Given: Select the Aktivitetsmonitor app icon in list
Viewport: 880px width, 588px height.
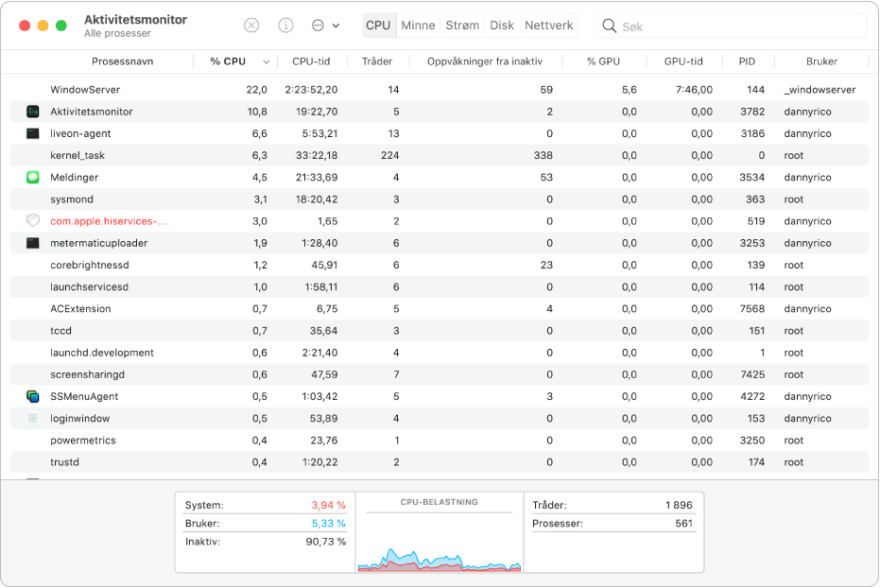Looking at the screenshot, I should coord(33,112).
